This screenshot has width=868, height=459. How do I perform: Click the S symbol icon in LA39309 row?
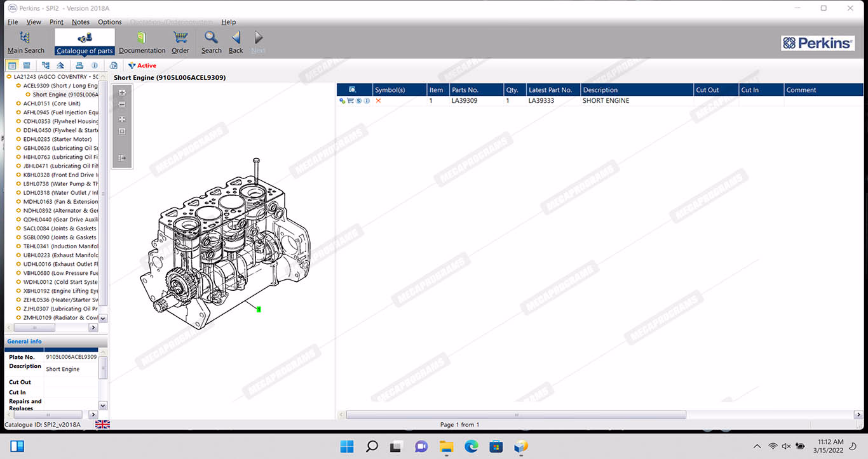tap(358, 101)
